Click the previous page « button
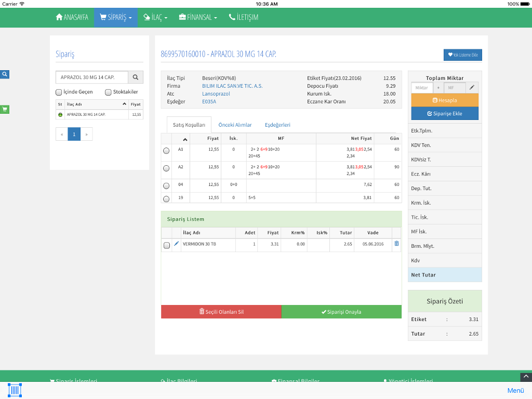 pos(62,134)
